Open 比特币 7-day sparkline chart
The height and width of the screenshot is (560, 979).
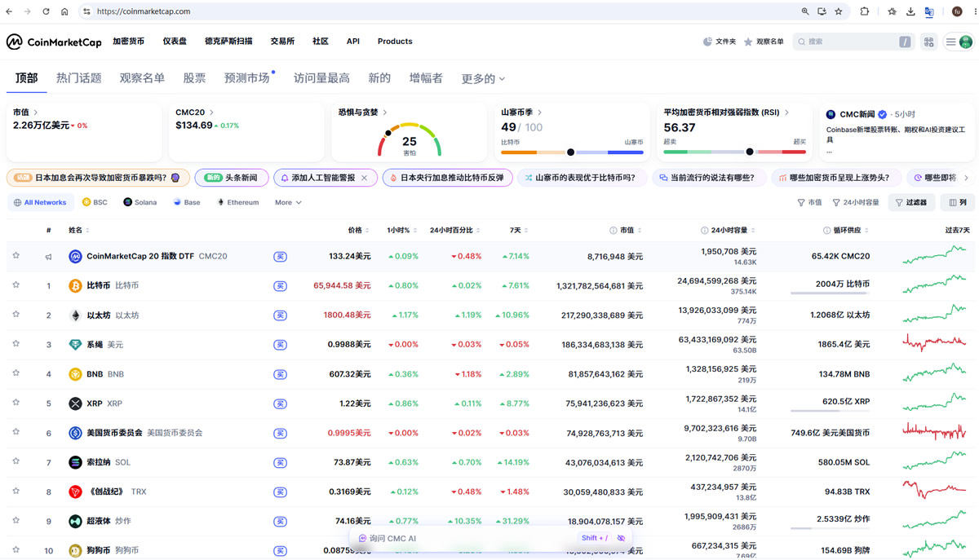pyautogui.click(x=935, y=285)
